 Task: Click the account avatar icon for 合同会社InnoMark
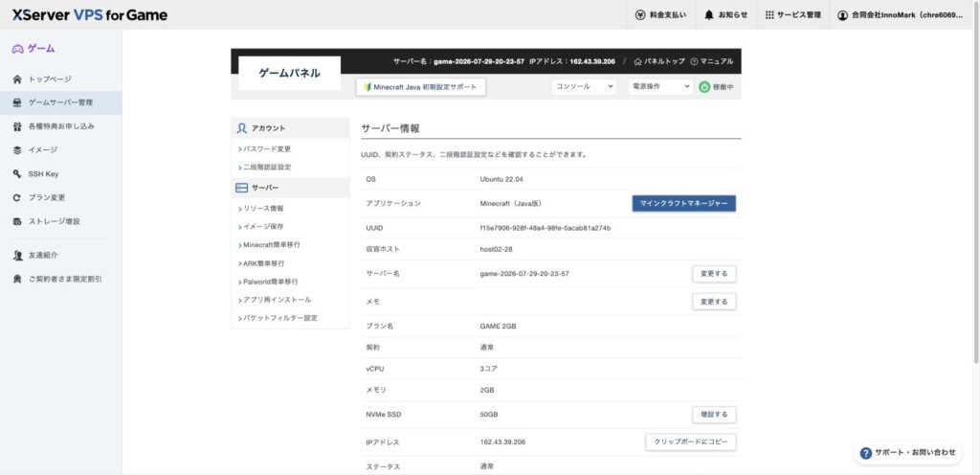tap(842, 15)
